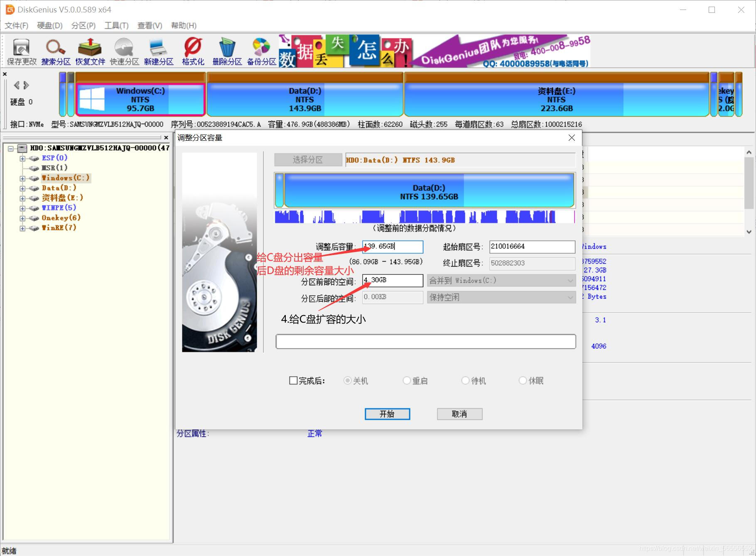Select the 新建分区 (New Partition) icon
Image resolution: width=756 pixels, height=556 pixels.
[157, 51]
